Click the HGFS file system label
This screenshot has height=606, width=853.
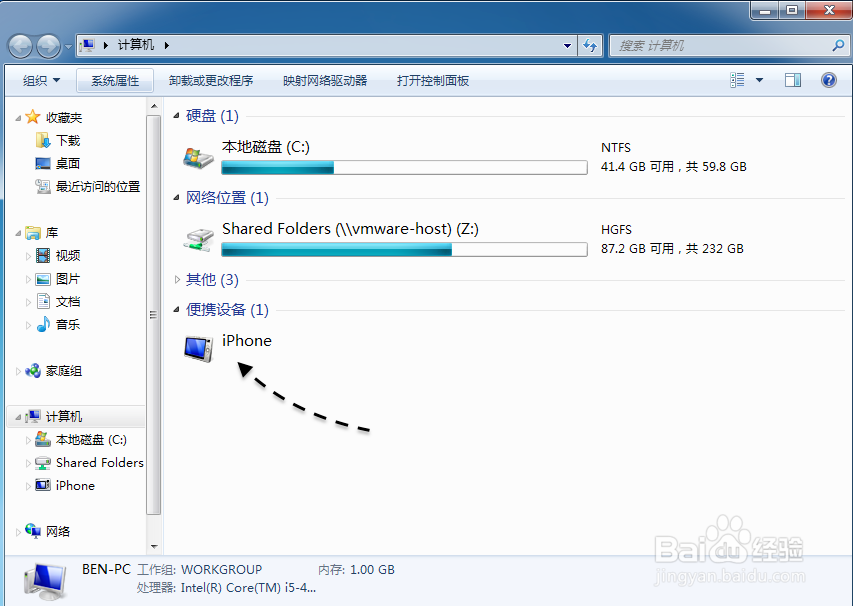point(616,230)
